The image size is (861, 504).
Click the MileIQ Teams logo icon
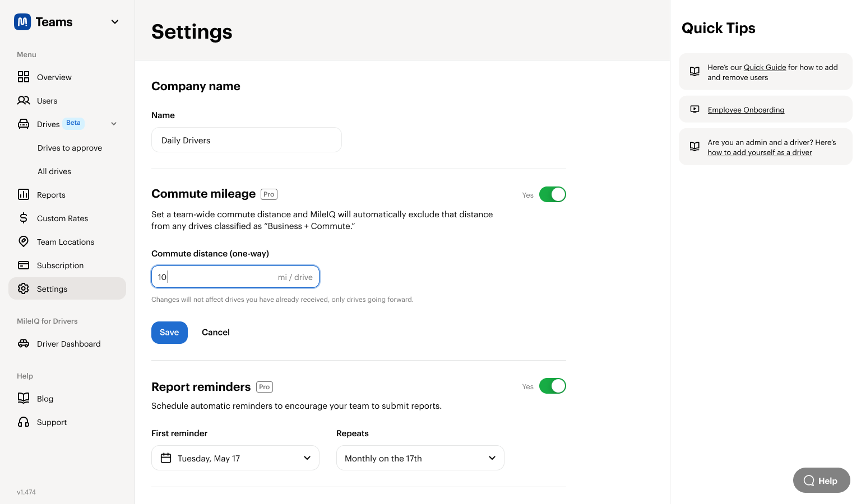(x=22, y=22)
